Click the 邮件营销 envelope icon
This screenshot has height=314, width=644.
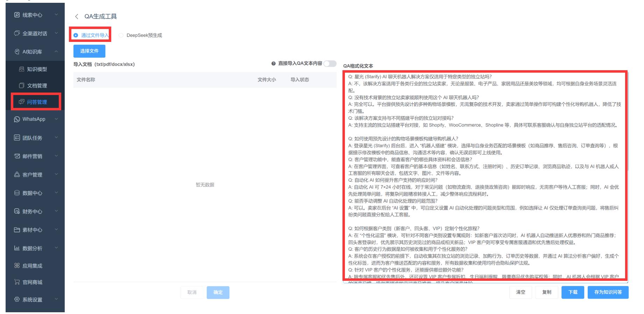[17, 156]
